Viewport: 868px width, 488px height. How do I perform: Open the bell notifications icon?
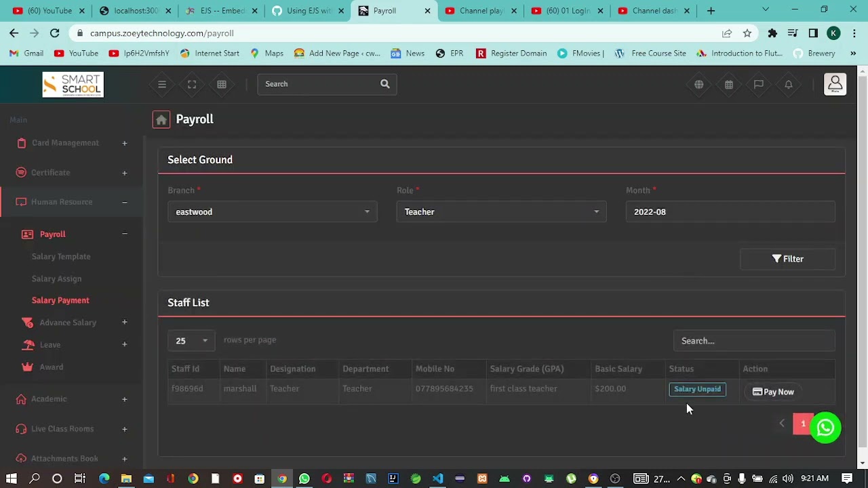[788, 85]
